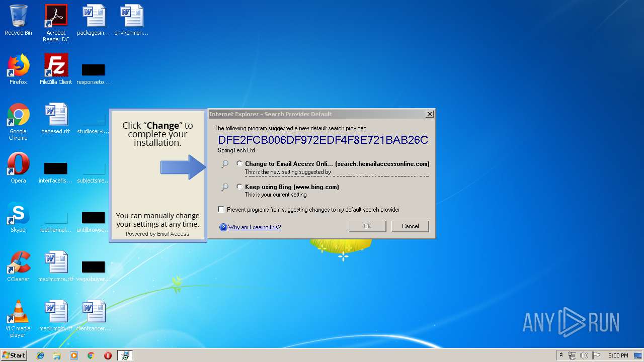Open bebased.rtf document icon
This screenshot has height=362, width=644.
(56, 119)
